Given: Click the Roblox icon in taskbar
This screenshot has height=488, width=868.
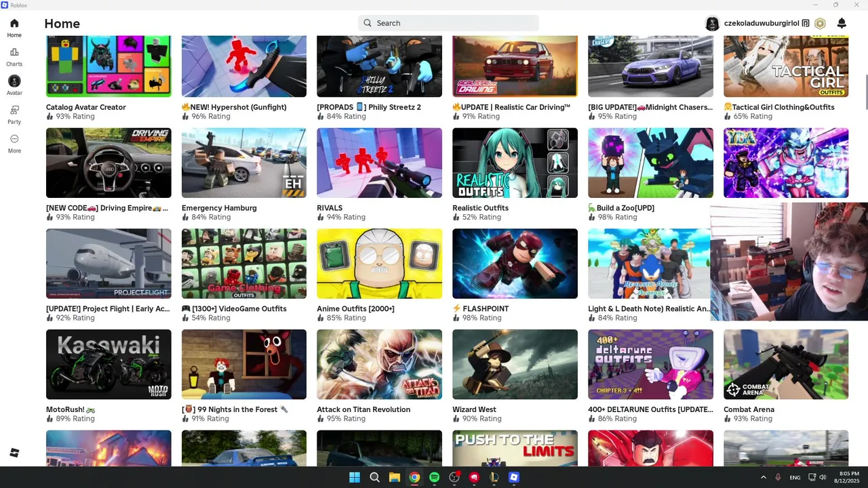Looking at the screenshot, I should [514, 477].
